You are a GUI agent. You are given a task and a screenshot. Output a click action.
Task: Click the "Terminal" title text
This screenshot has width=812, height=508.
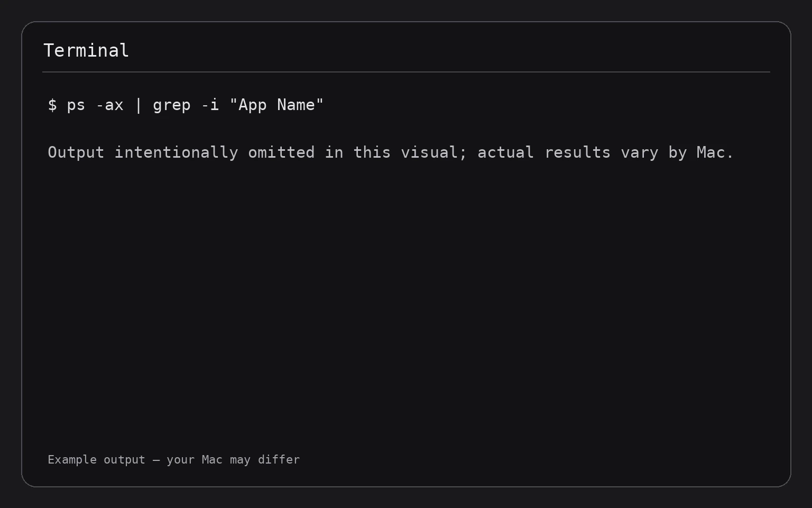(86, 51)
